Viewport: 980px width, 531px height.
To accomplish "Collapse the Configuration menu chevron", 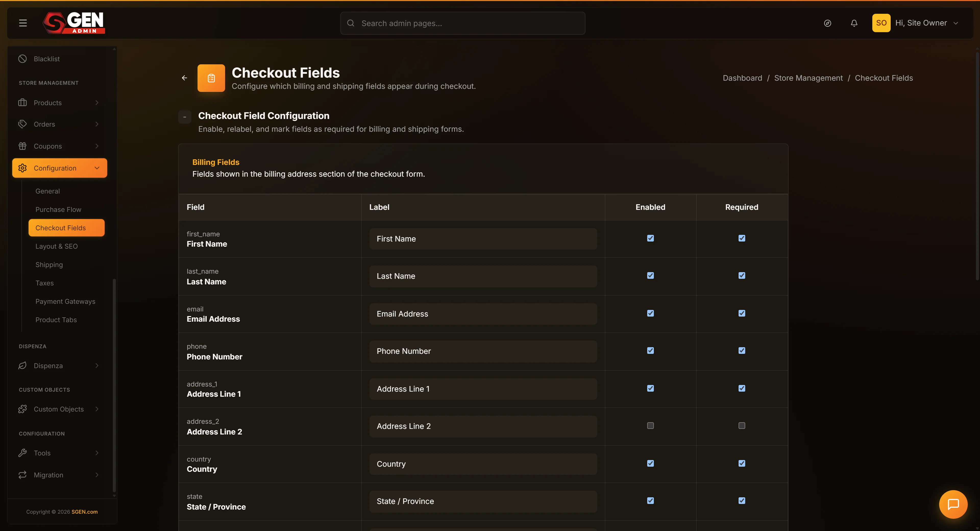I will click(x=97, y=168).
